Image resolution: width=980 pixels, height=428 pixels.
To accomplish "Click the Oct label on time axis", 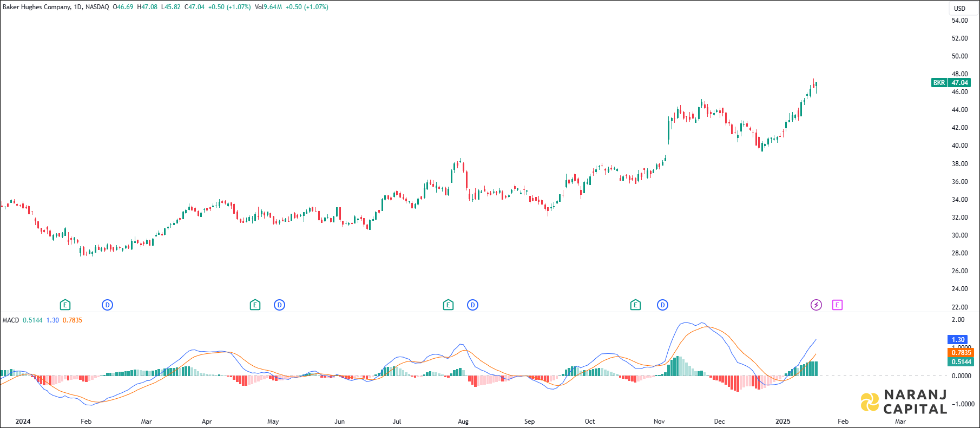I will coord(590,422).
